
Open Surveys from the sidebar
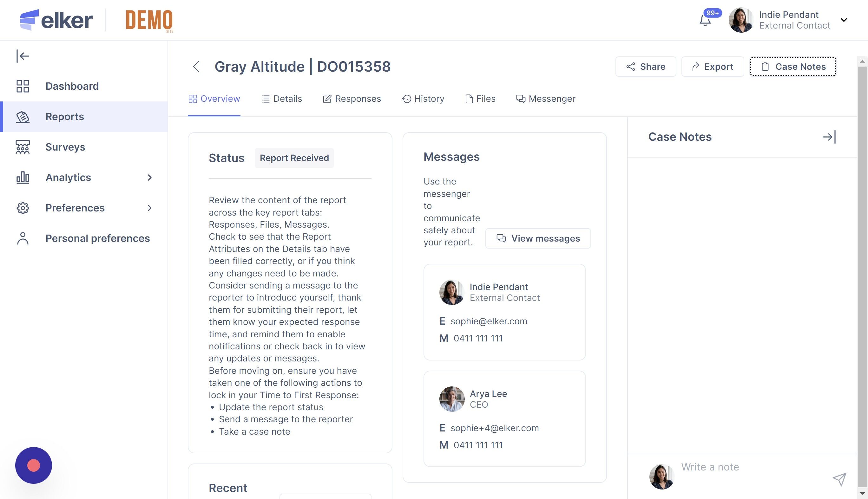(x=65, y=147)
